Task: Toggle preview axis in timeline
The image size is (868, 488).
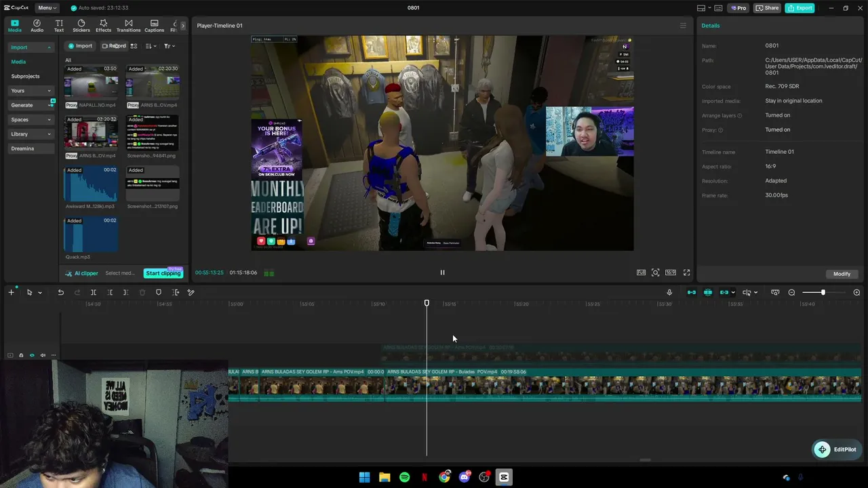Action: pos(747,292)
